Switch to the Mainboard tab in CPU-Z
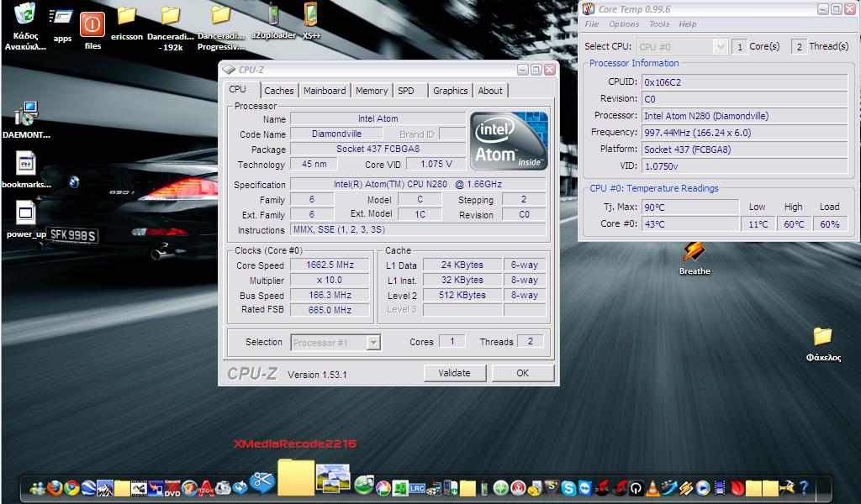 [325, 91]
